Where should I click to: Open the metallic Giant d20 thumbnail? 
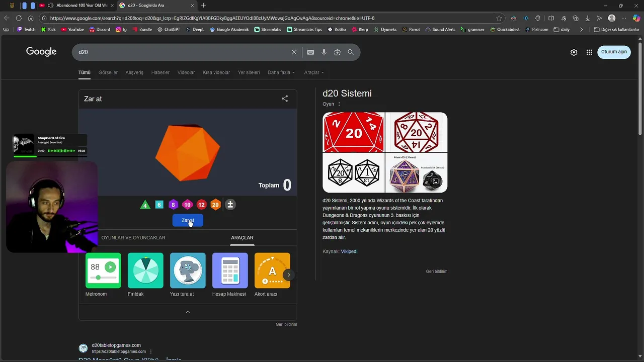[416, 173]
